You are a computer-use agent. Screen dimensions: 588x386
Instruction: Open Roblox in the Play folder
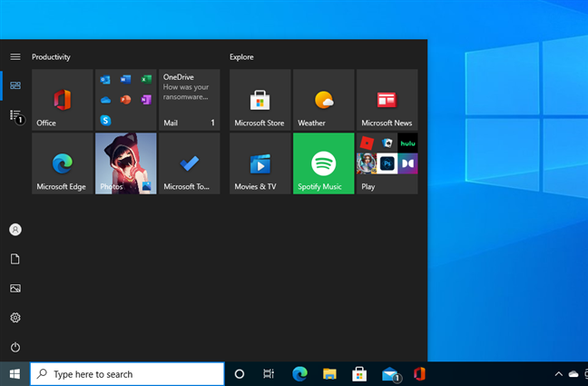pos(367,144)
